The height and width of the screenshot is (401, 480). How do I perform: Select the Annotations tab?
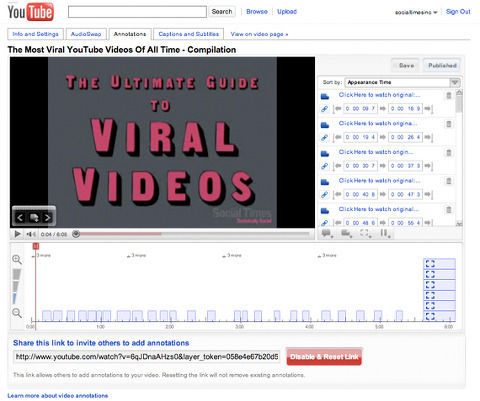pos(130,34)
